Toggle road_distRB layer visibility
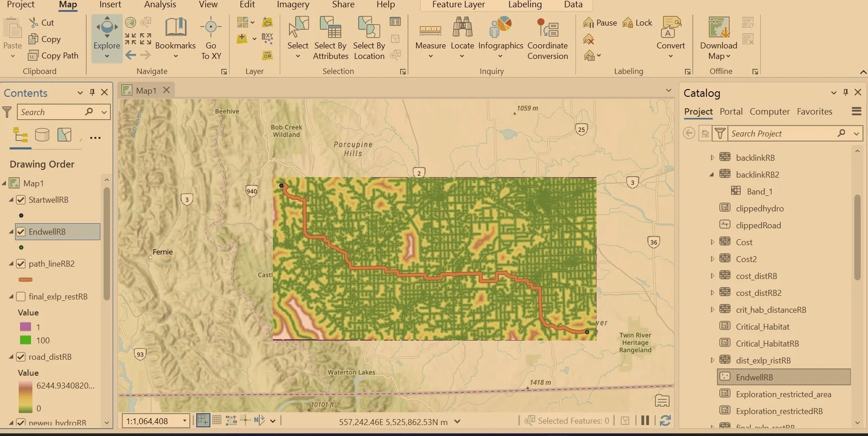The width and height of the screenshot is (868, 436). click(21, 357)
